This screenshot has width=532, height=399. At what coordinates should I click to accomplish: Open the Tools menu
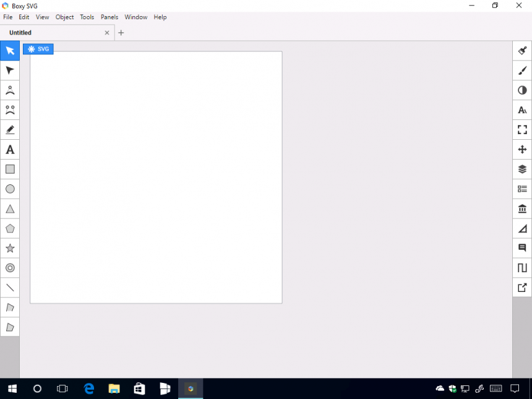coord(87,17)
